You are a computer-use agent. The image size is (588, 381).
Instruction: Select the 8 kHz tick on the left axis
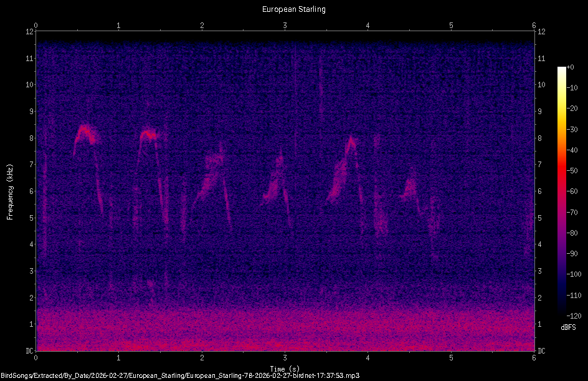(31, 138)
